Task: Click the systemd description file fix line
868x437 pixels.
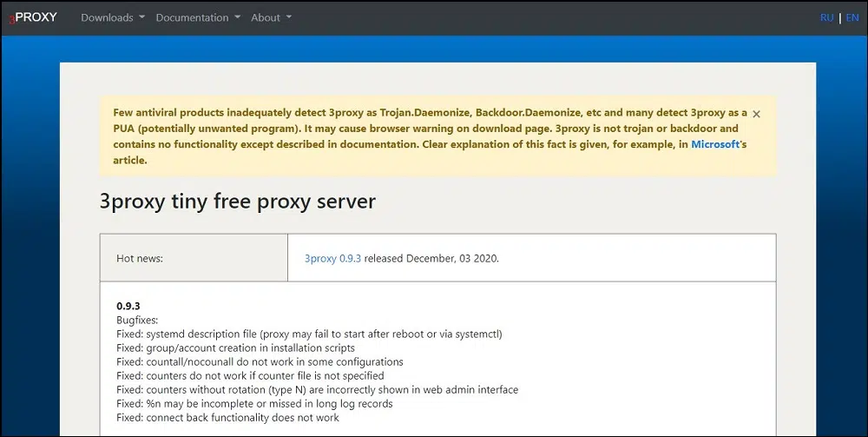Action: 309,334
